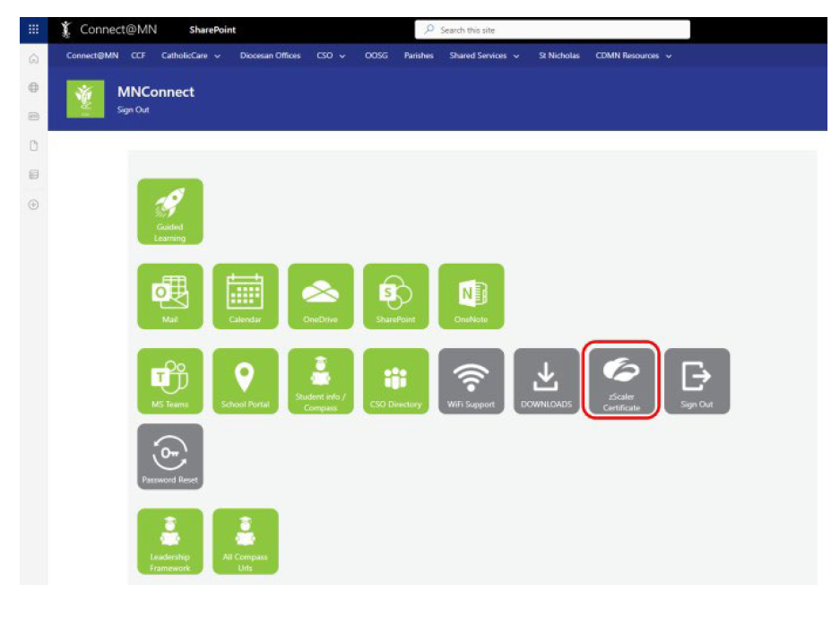Click the DOWNLOADS tile
Image resolution: width=840 pixels, height=619 pixels.
546,381
